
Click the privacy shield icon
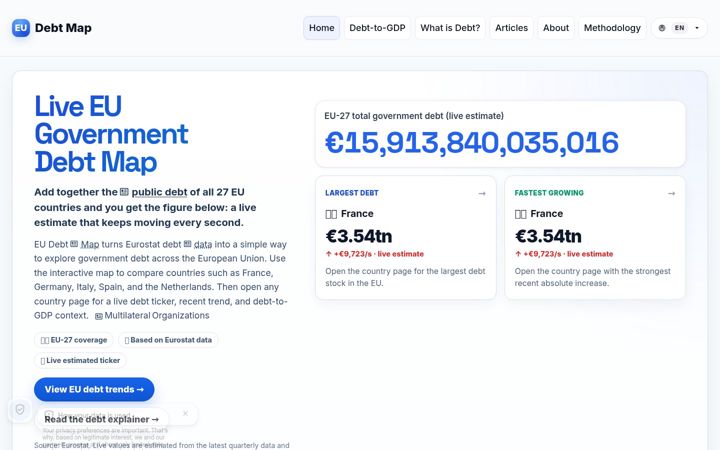coord(20,409)
